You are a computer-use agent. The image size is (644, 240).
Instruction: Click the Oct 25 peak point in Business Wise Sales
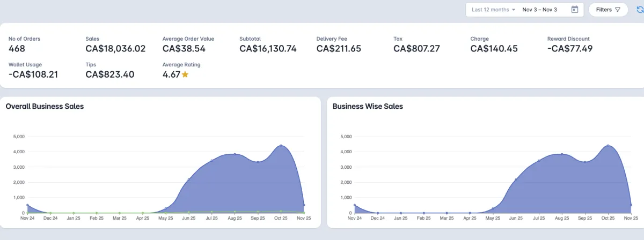click(x=608, y=146)
